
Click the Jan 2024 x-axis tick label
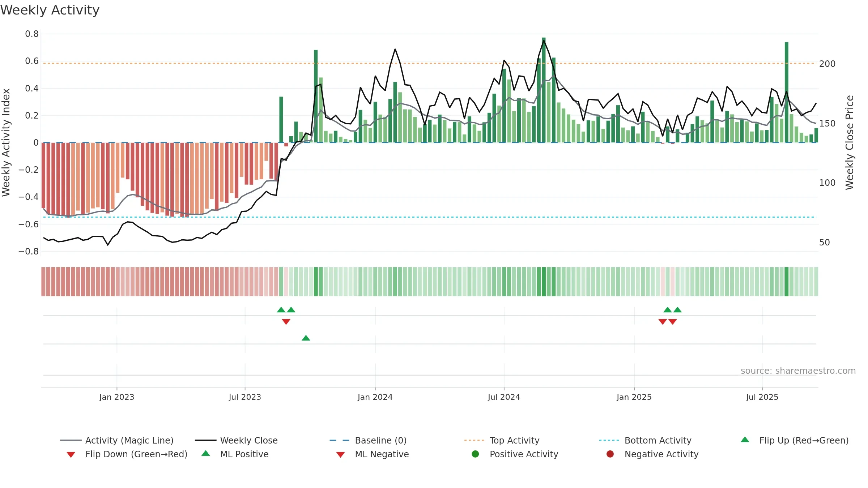point(375,397)
